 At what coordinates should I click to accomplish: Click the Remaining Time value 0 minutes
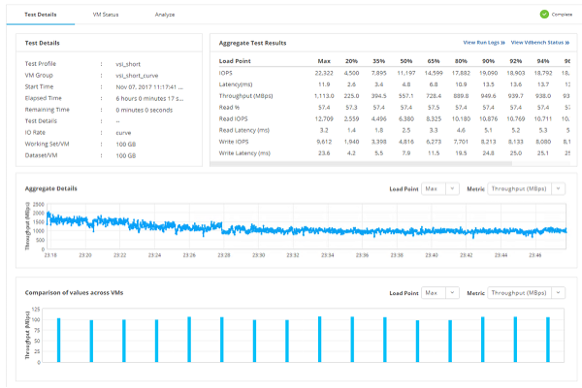(x=144, y=110)
